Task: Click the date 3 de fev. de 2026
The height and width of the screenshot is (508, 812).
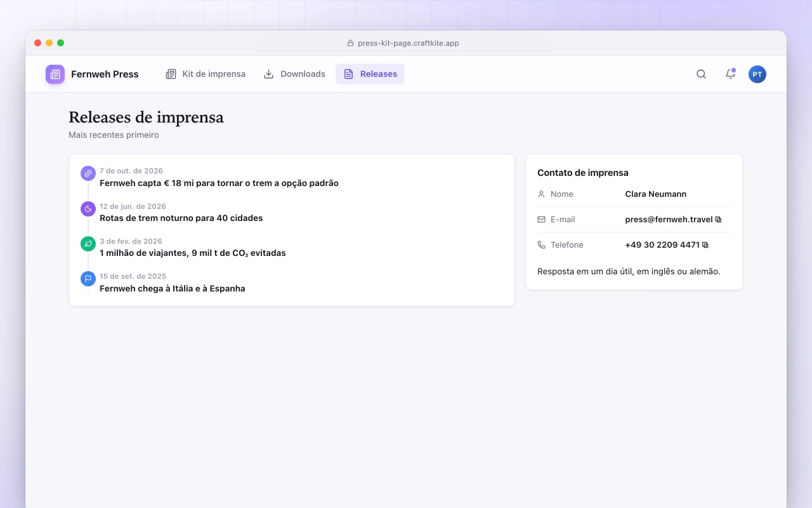Action: tap(131, 241)
